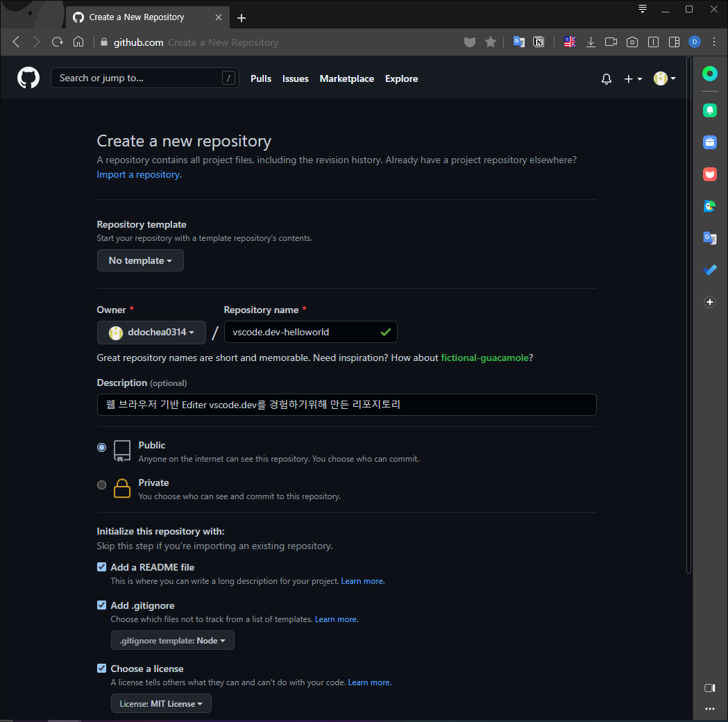Click the page vertical scrollbar

[689, 316]
